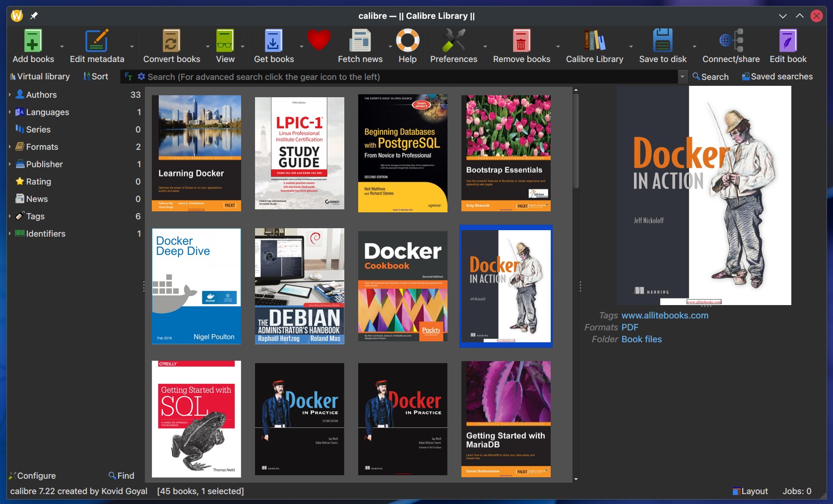Click Remove books trash icon
The width and height of the screenshot is (833, 504).
coord(521,41)
